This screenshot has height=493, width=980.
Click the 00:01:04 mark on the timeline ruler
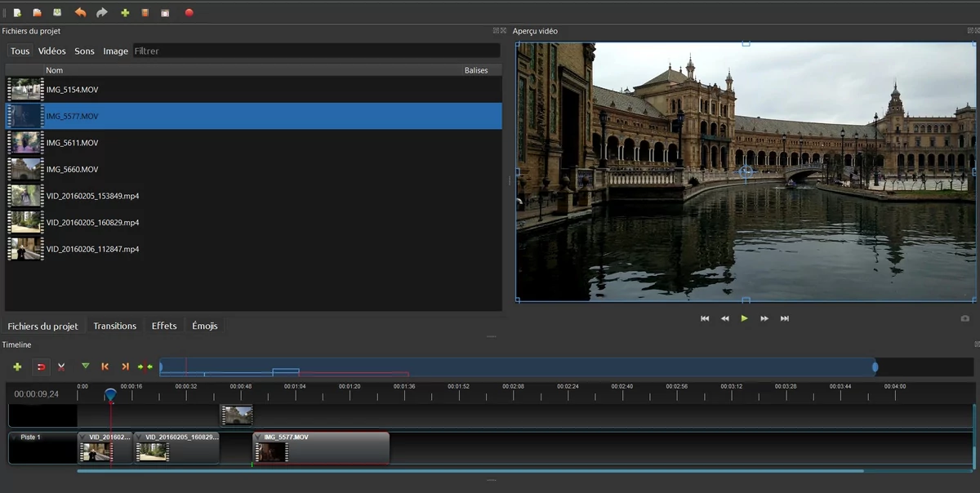click(x=295, y=386)
